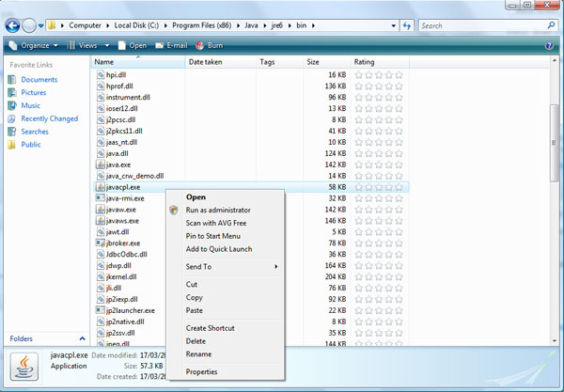The width and height of the screenshot is (564, 392).
Task: Choose Create Shortcut from context menu
Action: pos(226,328)
